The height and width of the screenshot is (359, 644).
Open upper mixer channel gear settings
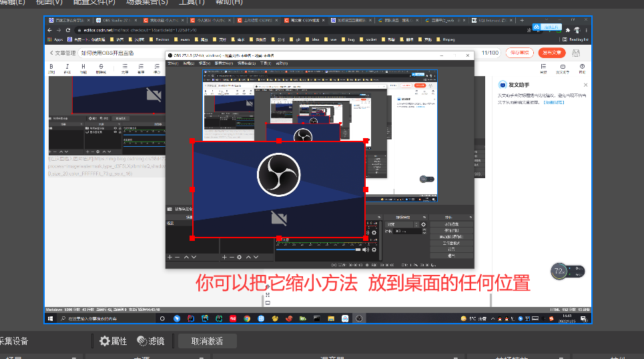point(374,232)
